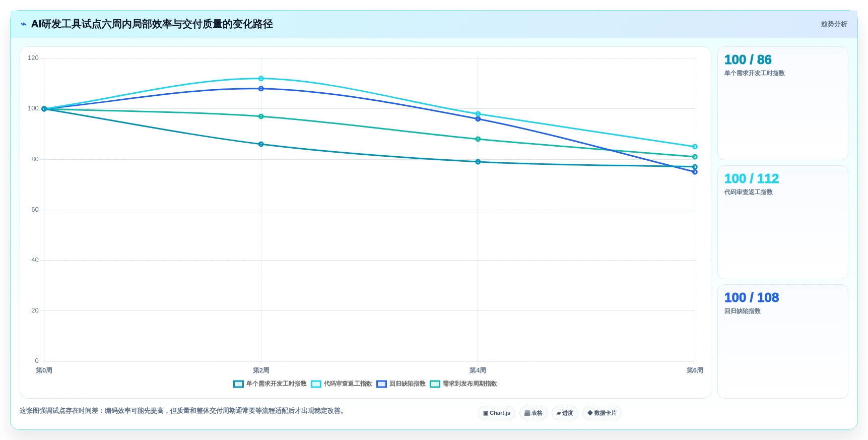Click the 第2周 axis label
Viewport: 868px width, 440px height.
(261, 370)
